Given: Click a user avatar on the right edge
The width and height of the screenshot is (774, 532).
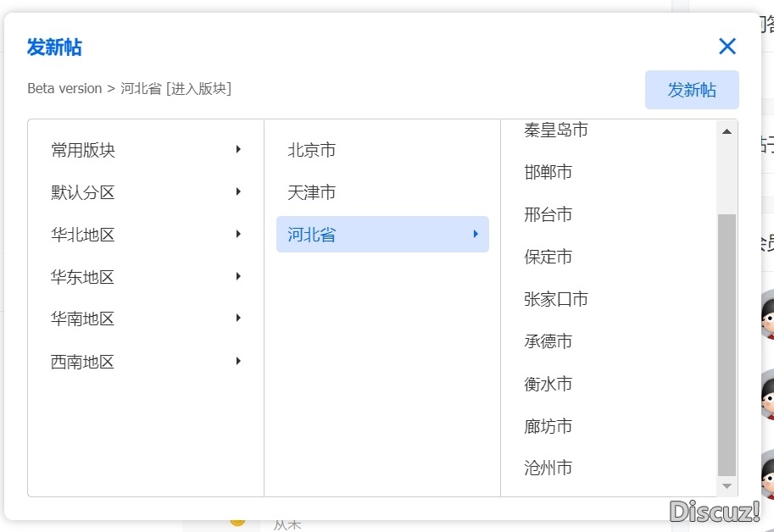Looking at the screenshot, I should point(767,322).
